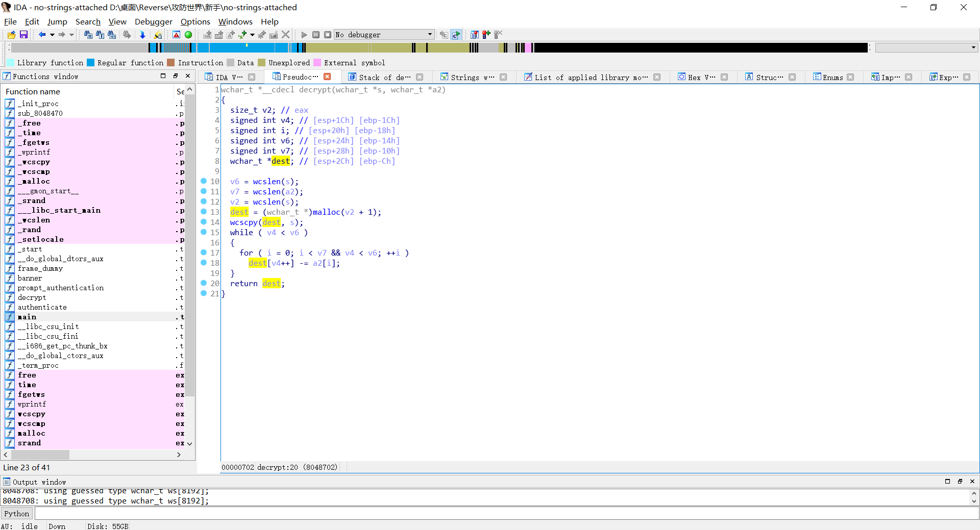Open the Options menu
This screenshot has height=530, width=980.
(195, 21)
